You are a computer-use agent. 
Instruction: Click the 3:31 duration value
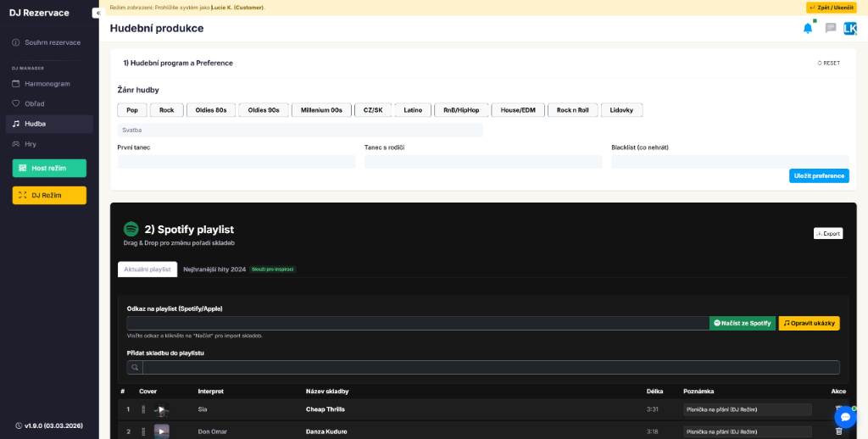[652, 409]
